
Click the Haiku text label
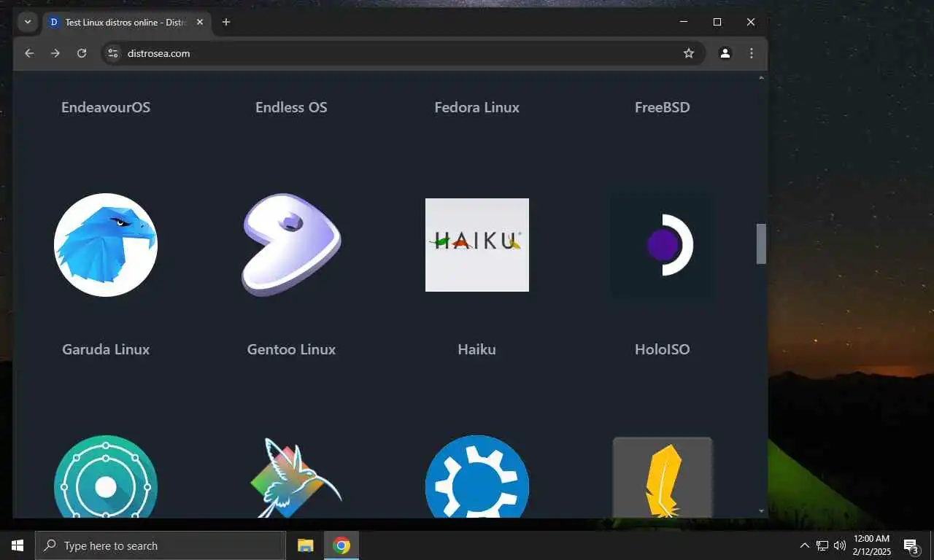click(x=477, y=349)
